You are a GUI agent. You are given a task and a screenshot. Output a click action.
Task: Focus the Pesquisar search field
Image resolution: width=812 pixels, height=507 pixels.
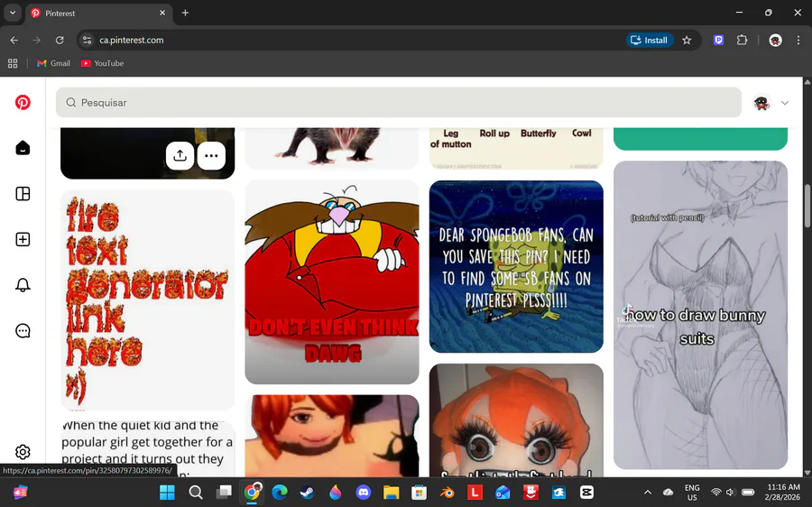point(399,103)
